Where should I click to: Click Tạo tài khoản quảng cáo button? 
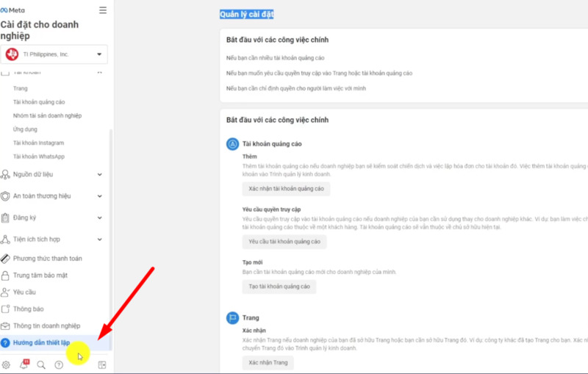tap(279, 287)
